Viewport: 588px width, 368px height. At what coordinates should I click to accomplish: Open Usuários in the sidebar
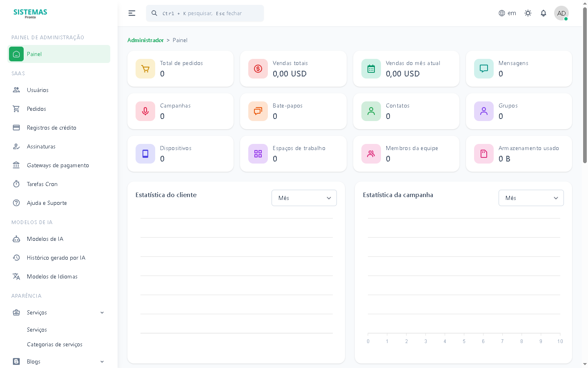pos(38,90)
